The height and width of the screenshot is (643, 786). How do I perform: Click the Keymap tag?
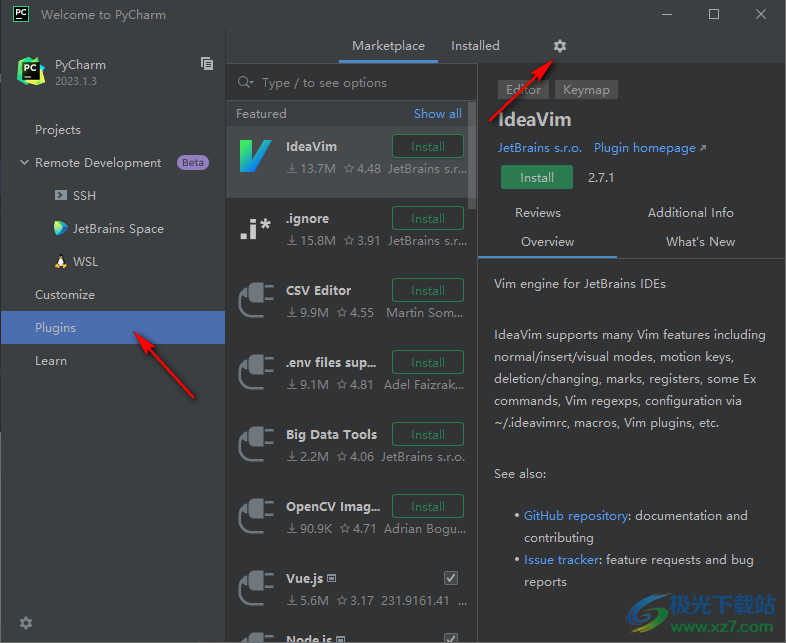click(586, 90)
